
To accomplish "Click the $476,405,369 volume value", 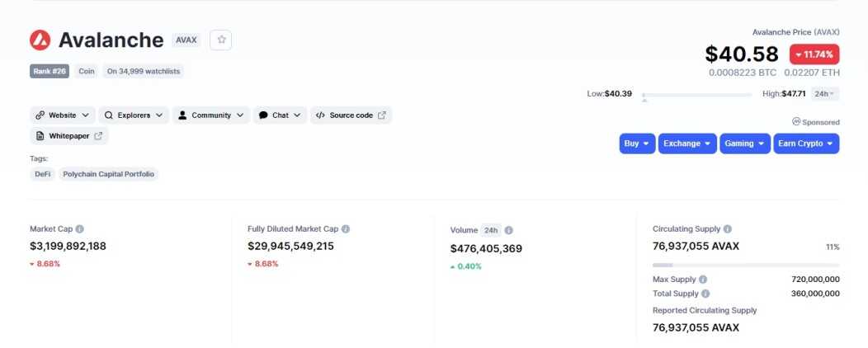I will click(x=486, y=249).
